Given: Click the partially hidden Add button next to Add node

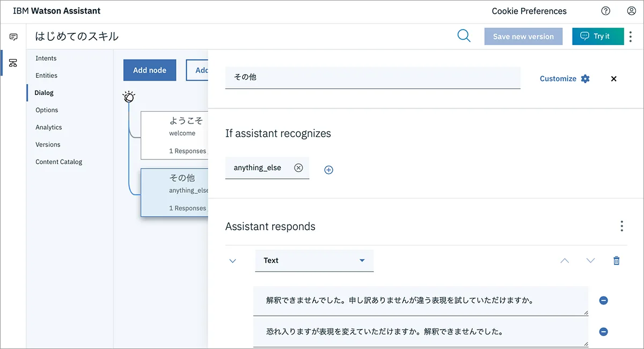Looking at the screenshot, I should click(197, 70).
